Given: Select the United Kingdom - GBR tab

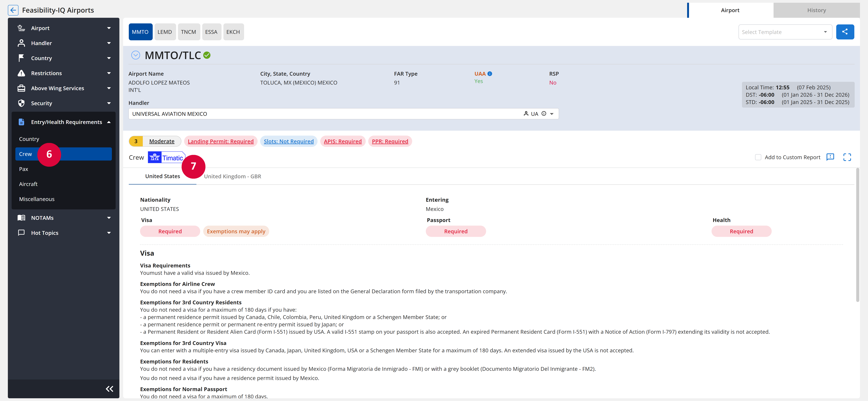Looking at the screenshot, I should (x=232, y=176).
